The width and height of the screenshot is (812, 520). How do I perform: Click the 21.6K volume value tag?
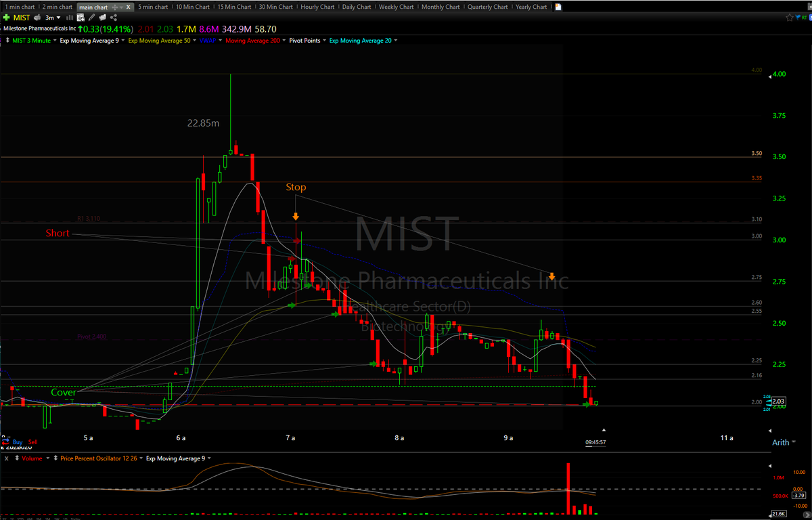click(x=777, y=515)
